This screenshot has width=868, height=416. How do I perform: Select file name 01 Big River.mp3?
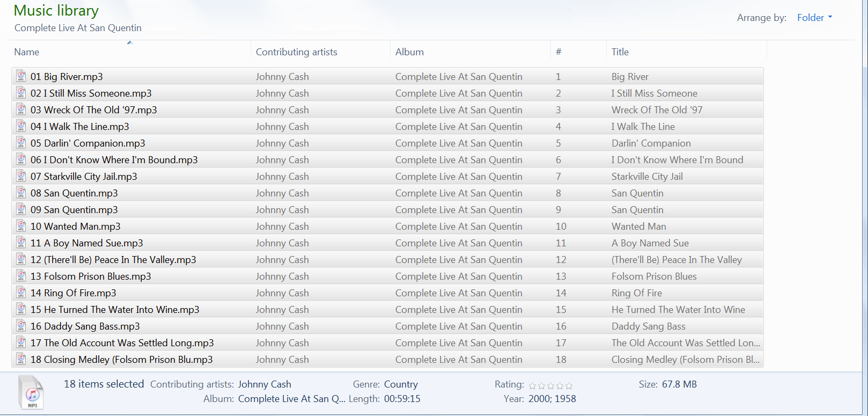67,77
